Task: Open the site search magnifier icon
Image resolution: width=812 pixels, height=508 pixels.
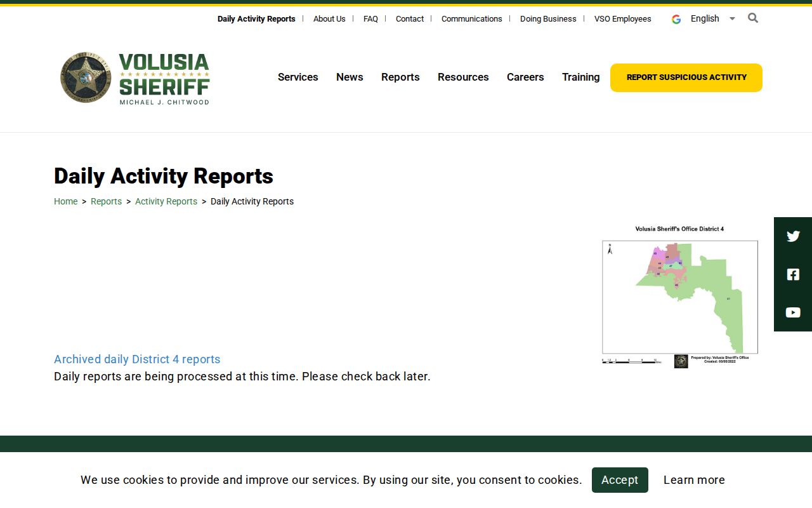Action: pos(753,18)
